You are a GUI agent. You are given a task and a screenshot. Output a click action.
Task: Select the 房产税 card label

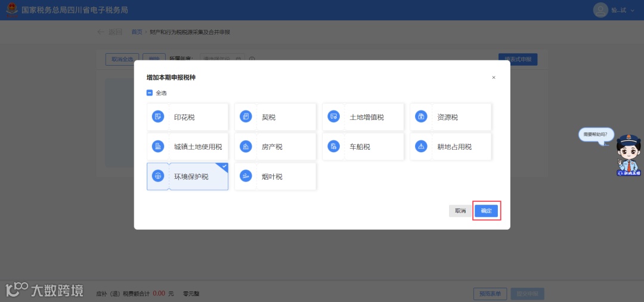(272, 147)
